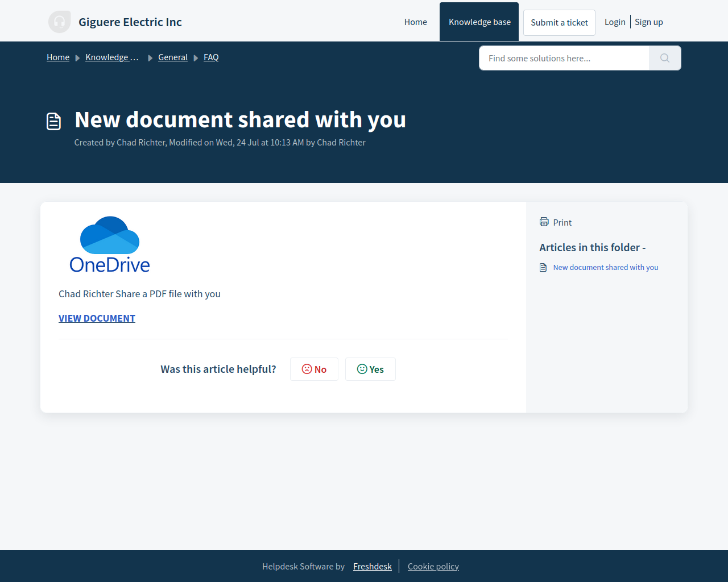
Task: Open the FAQ breadcrumb link
Action: 211,57
